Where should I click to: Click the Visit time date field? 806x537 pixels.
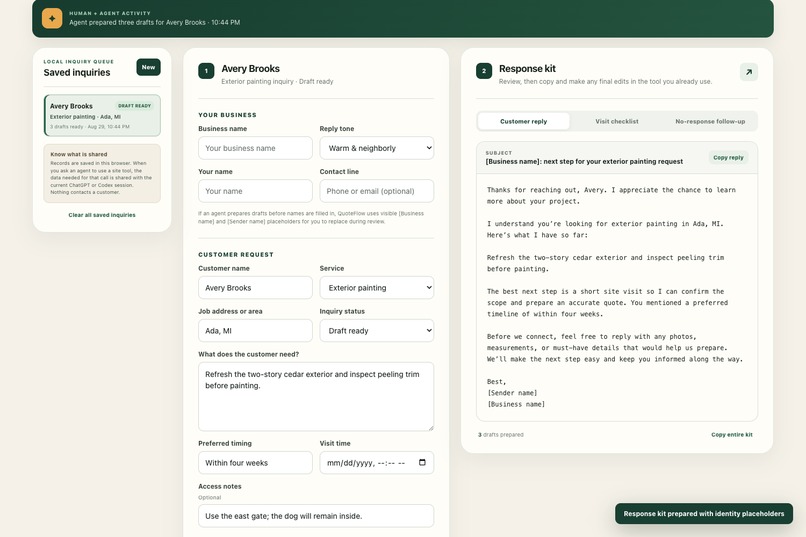pyautogui.click(x=377, y=462)
